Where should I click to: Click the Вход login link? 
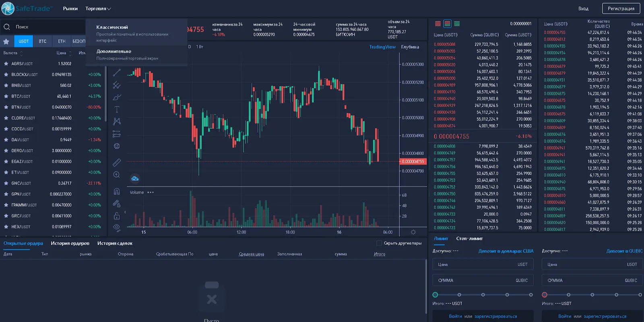point(583,8)
